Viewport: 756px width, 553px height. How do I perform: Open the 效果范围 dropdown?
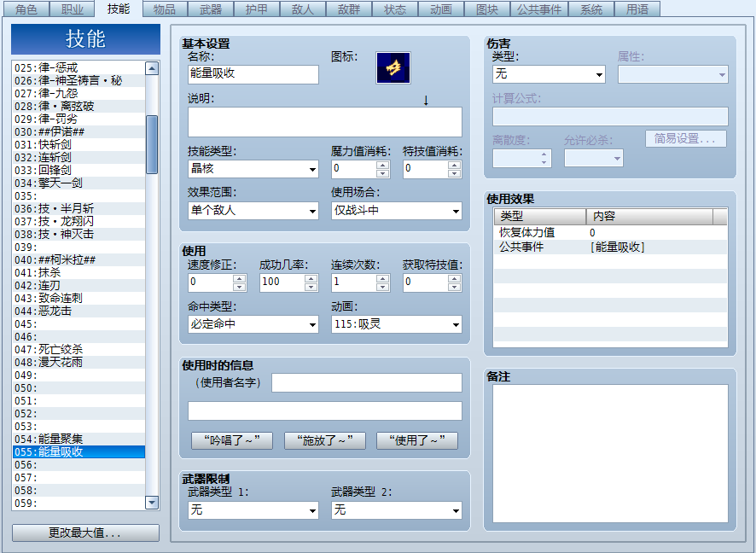(x=253, y=211)
